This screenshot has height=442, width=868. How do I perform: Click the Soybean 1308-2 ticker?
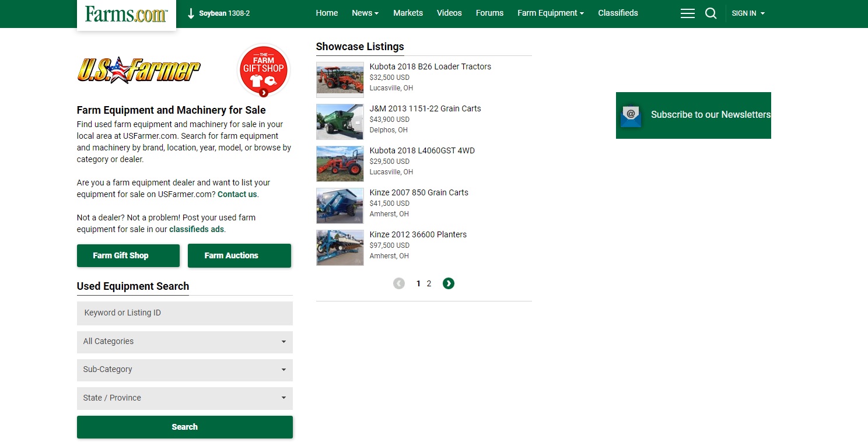coord(219,13)
